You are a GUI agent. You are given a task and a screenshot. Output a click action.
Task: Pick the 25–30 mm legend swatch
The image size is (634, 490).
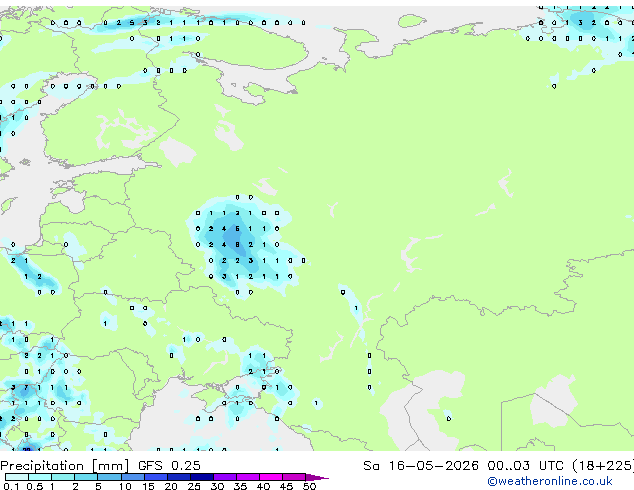point(202,477)
